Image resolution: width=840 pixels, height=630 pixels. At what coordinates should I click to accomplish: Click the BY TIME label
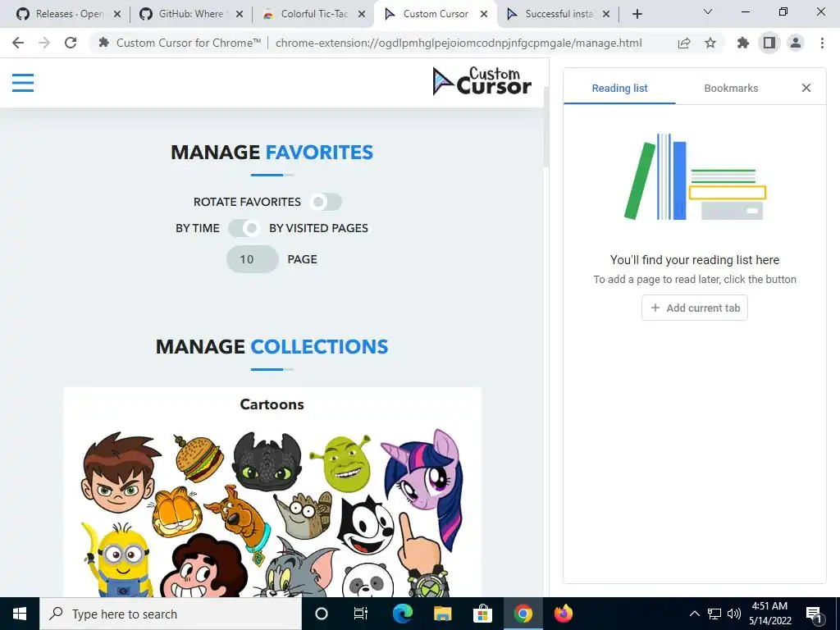pos(198,228)
